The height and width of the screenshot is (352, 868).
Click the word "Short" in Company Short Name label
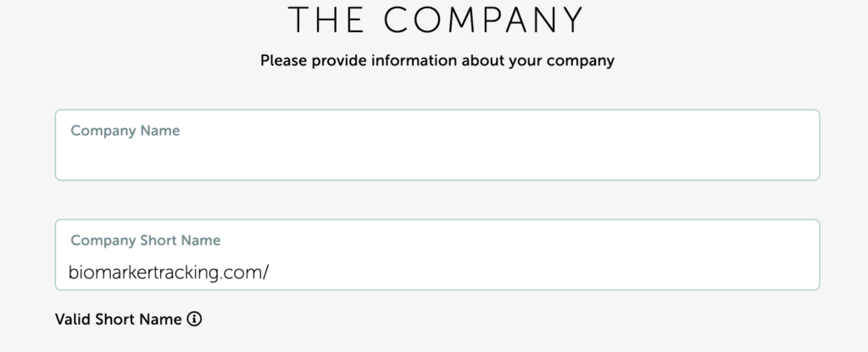160,241
